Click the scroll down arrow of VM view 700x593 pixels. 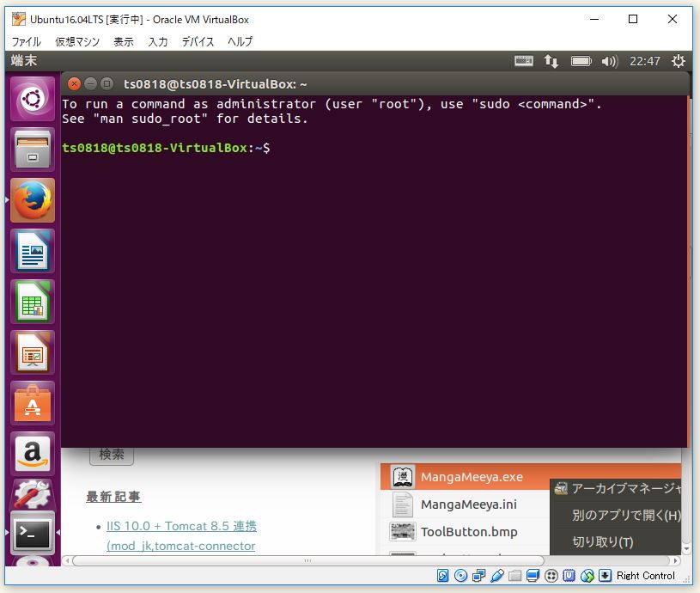[686, 549]
